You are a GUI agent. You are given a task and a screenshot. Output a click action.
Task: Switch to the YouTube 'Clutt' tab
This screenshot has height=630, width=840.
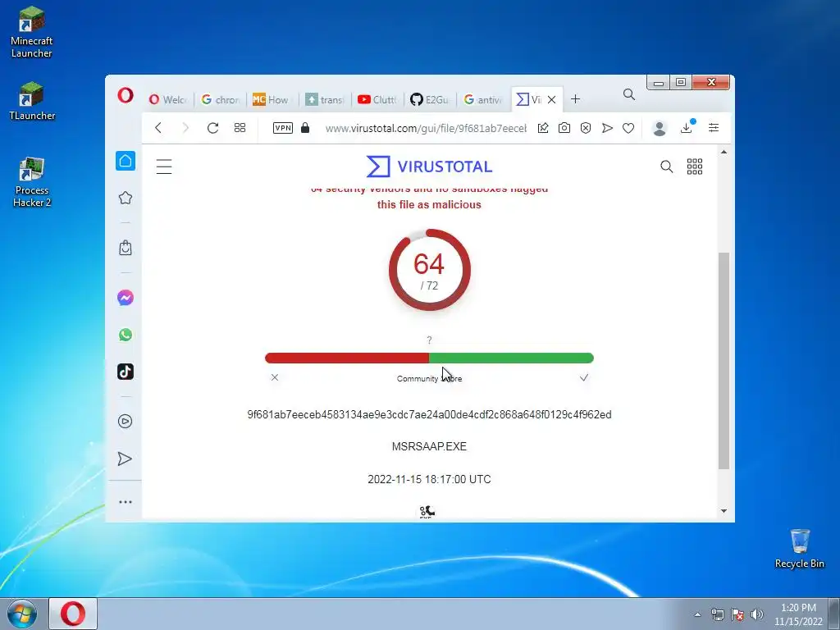(x=377, y=99)
